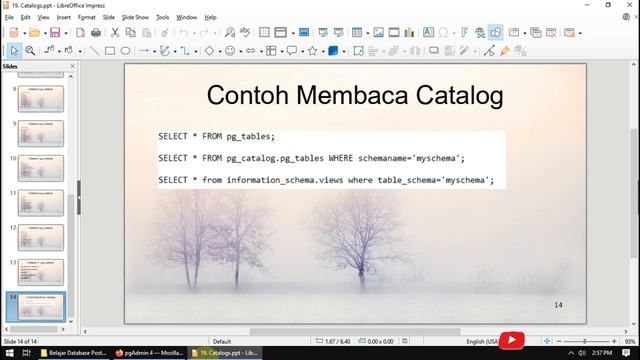Screen dimensions: 640x360
Task: Print the document via printer icon
Action: click(96, 33)
